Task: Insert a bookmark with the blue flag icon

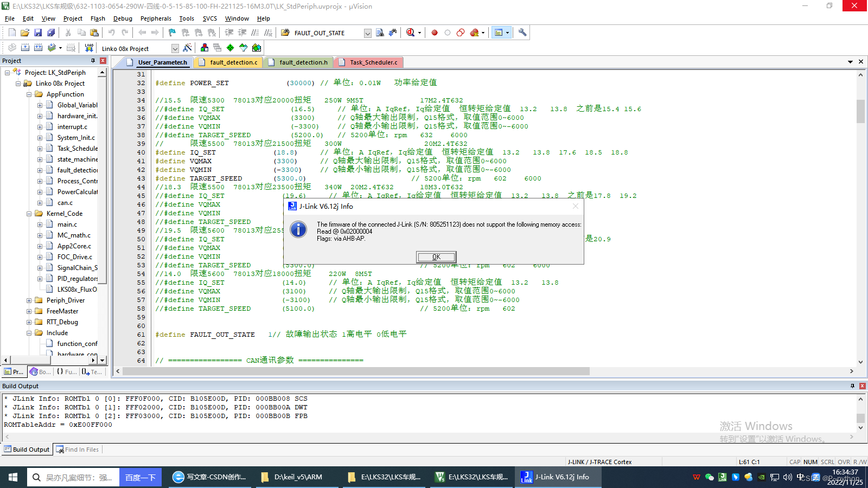Action: click(x=171, y=33)
